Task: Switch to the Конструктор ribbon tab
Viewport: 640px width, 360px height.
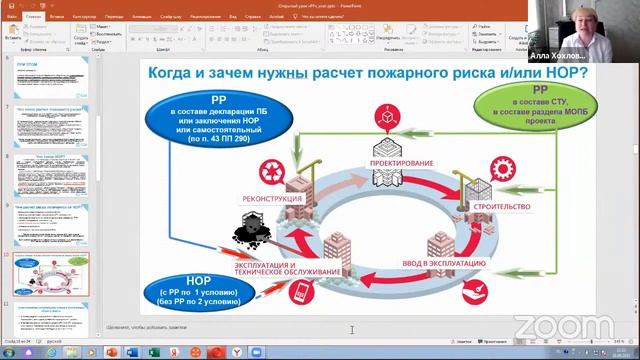Action: click(x=84, y=17)
